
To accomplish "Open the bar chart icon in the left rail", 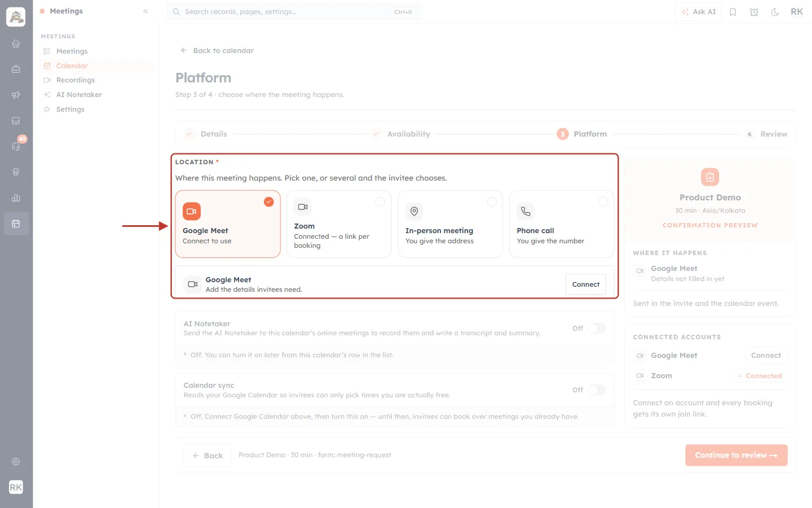I will tap(16, 198).
